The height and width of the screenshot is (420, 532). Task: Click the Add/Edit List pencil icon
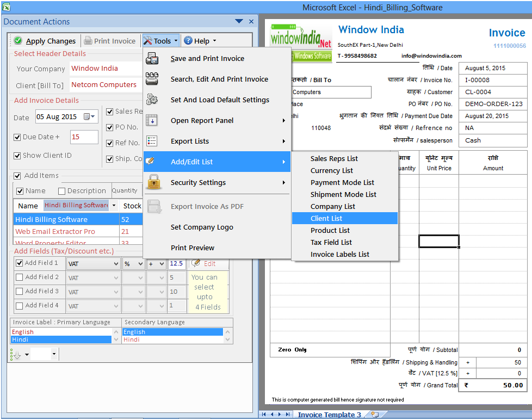(x=150, y=161)
